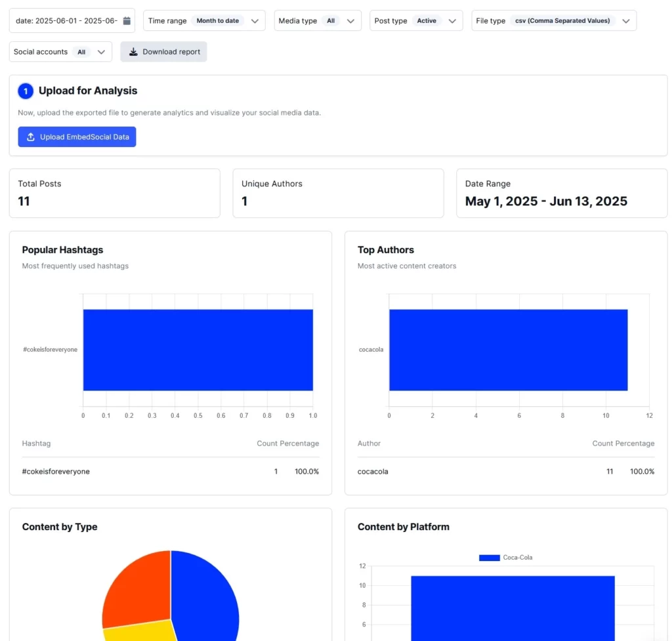Click the Content by Type heading
This screenshot has height=641, width=672.
(x=60, y=527)
